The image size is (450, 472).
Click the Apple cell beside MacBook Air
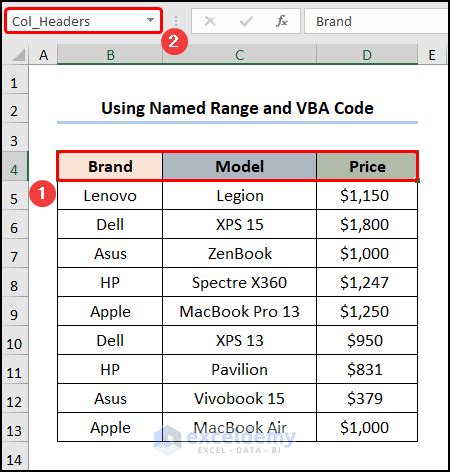tap(110, 427)
